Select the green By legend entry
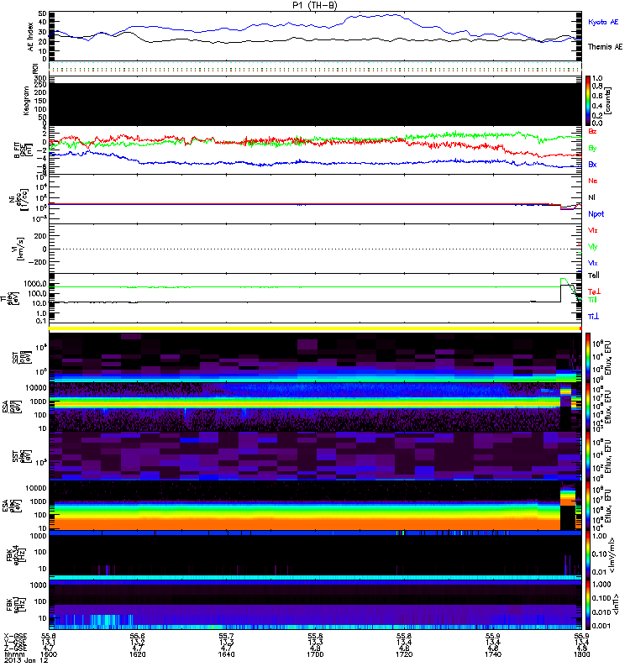 point(592,148)
